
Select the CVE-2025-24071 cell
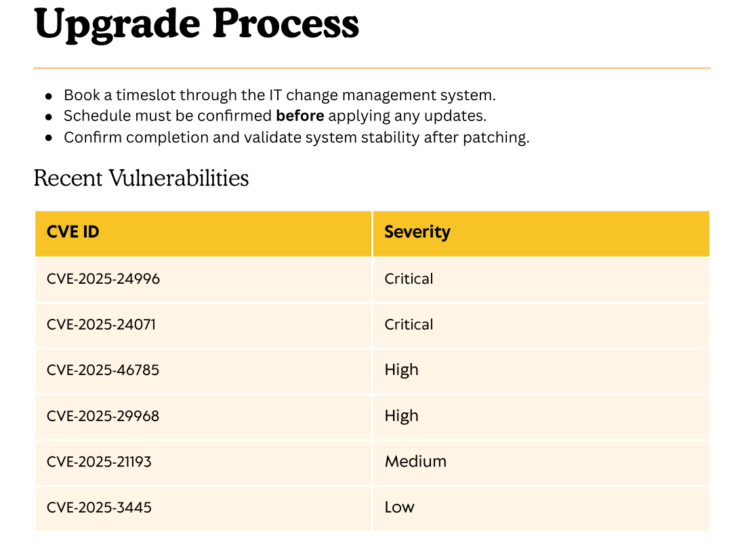tap(102, 324)
